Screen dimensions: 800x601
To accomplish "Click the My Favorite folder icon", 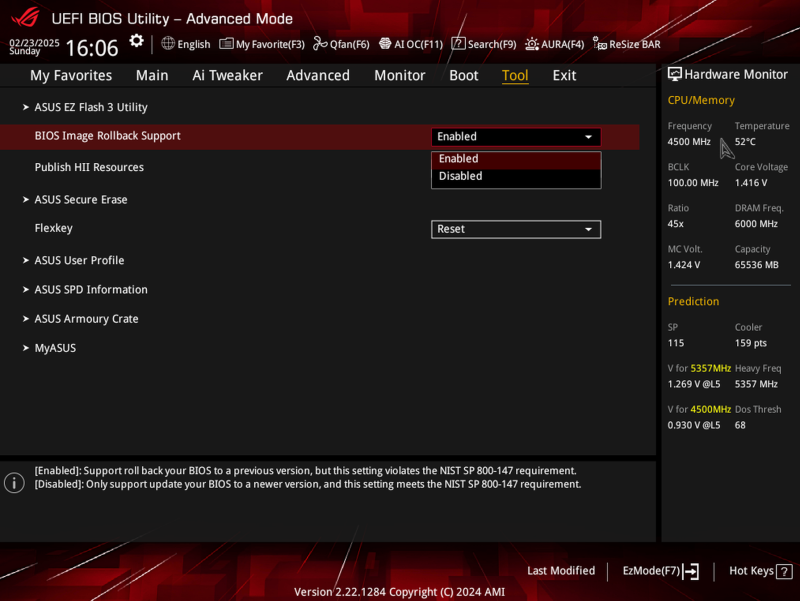I will pos(226,44).
